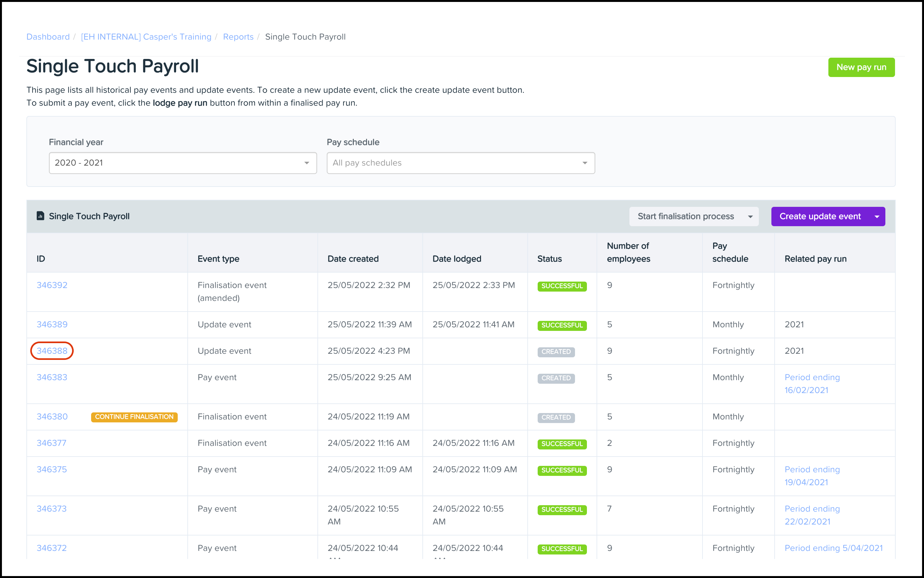
Task: Open the Financial year dropdown showing 2020 - 2021
Action: pyautogui.click(x=183, y=162)
